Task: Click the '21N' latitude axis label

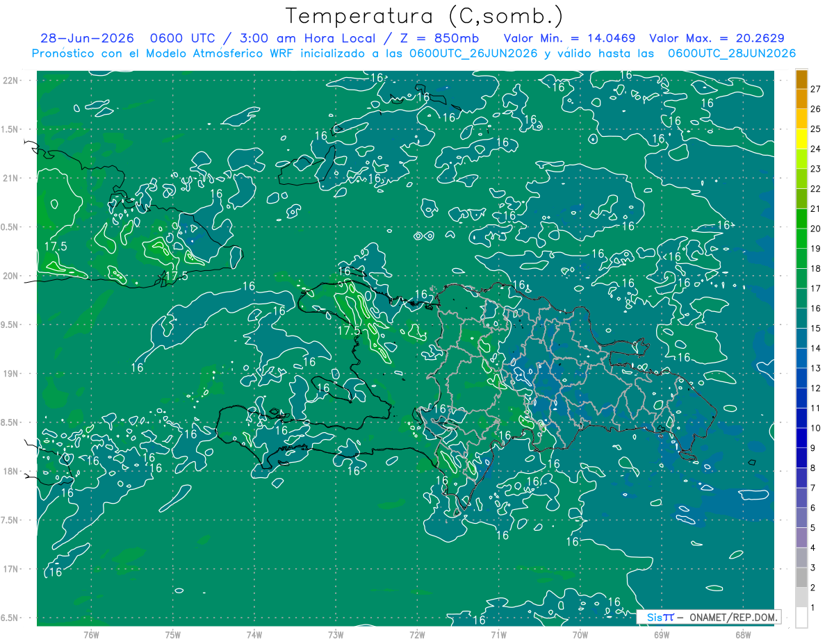Action: point(10,178)
